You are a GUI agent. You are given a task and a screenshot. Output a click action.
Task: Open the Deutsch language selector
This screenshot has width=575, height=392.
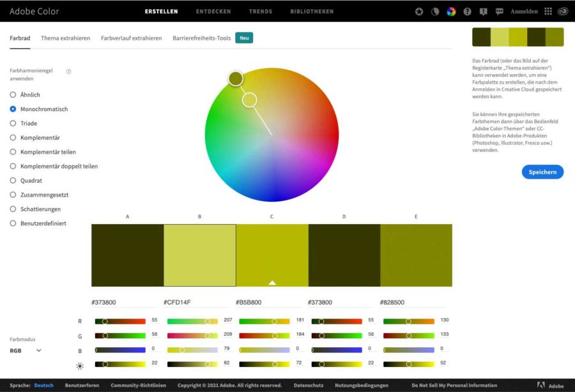[43, 386]
